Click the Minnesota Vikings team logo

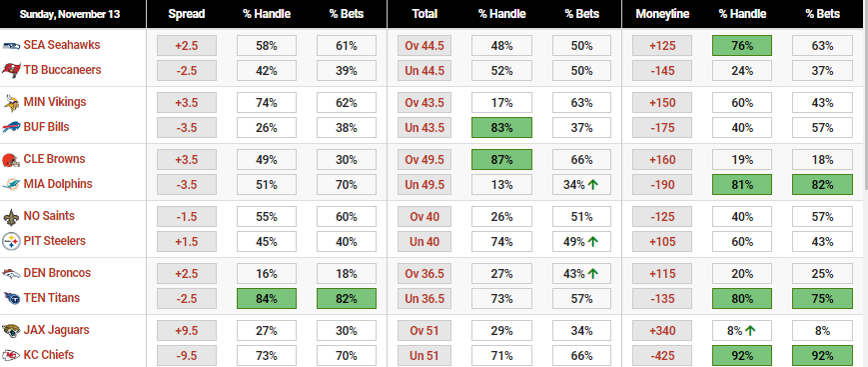tap(11, 103)
